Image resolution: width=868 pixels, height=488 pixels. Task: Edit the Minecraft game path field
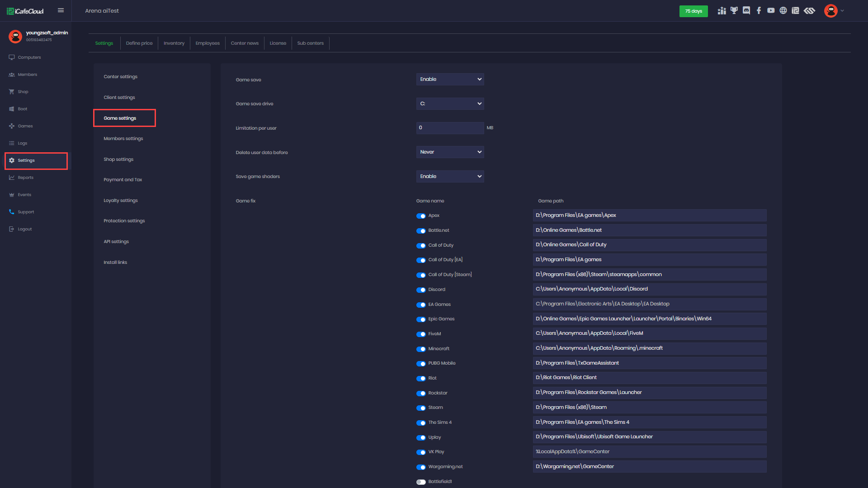click(x=650, y=348)
